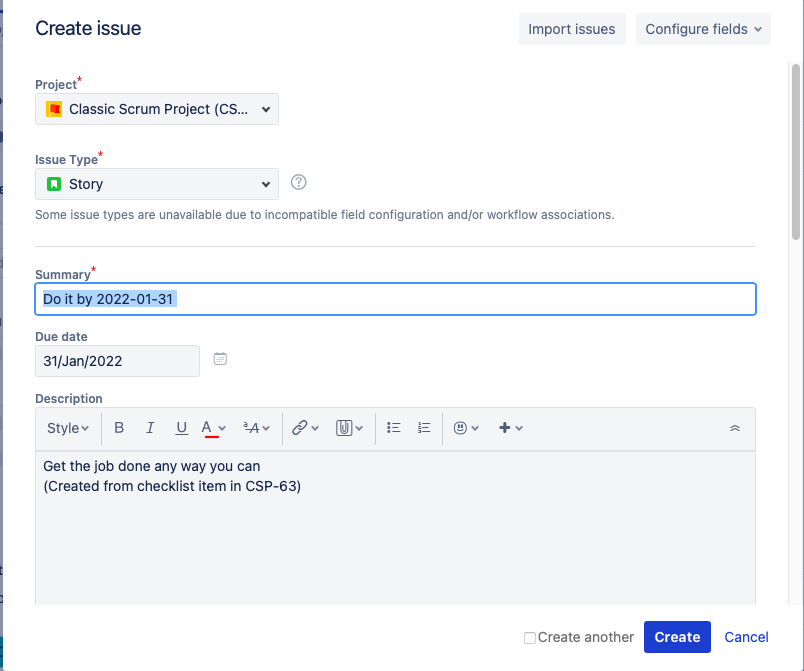The width and height of the screenshot is (804, 671).
Task: Toggle Underline formatting in description toolbar
Action: tap(181, 428)
